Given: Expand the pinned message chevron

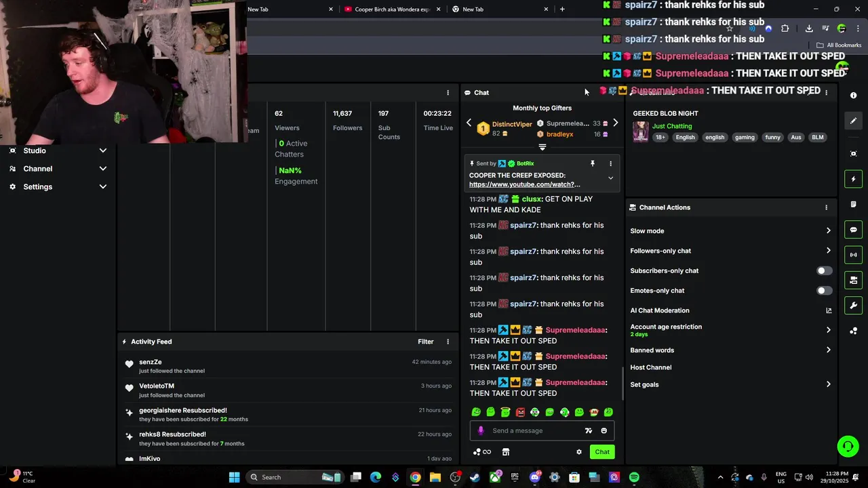Looking at the screenshot, I should 610,178.
